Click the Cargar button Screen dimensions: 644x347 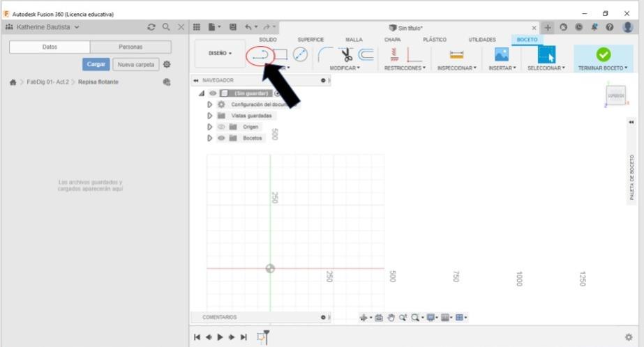click(96, 64)
